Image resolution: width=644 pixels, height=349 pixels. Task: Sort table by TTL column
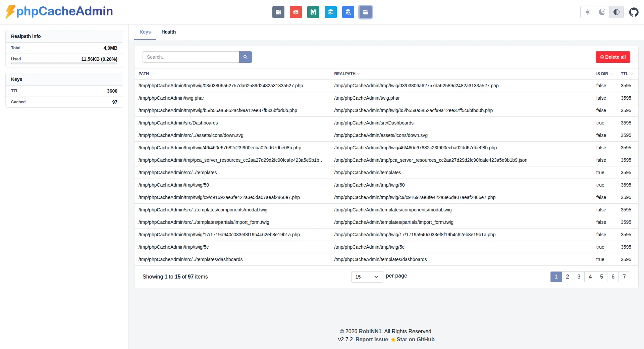[x=627, y=74]
